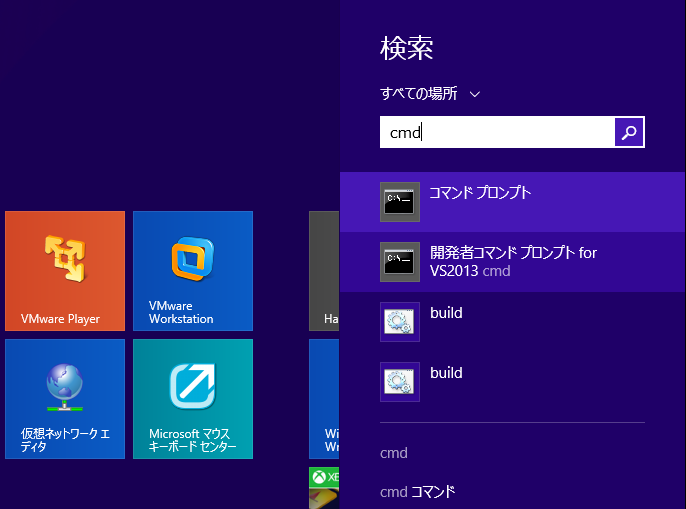Image resolution: width=686 pixels, height=509 pixels.
Task: Click the magnifier search button
Action: pos(629,132)
